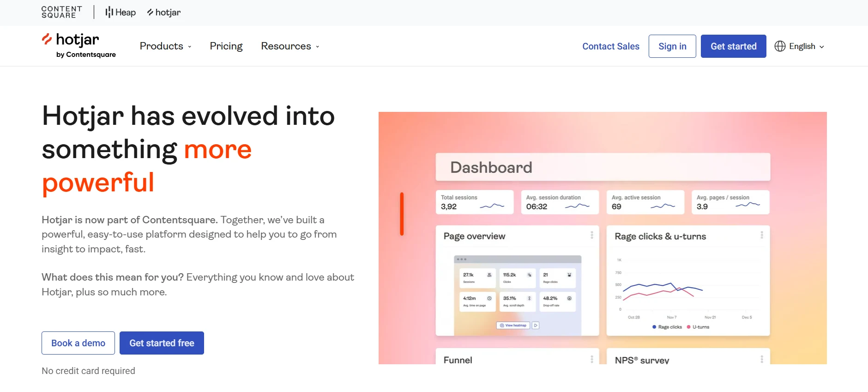Click the Page overview three-dot menu icon
The height and width of the screenshot is (392, 868).
coord(591,235)
